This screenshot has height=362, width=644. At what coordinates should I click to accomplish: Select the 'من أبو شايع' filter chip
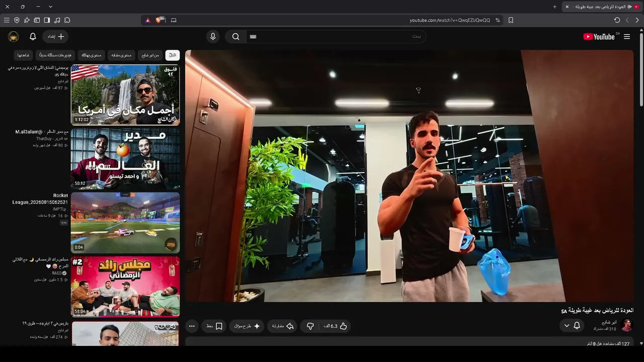pyautogui.click(x=150, y=55)
